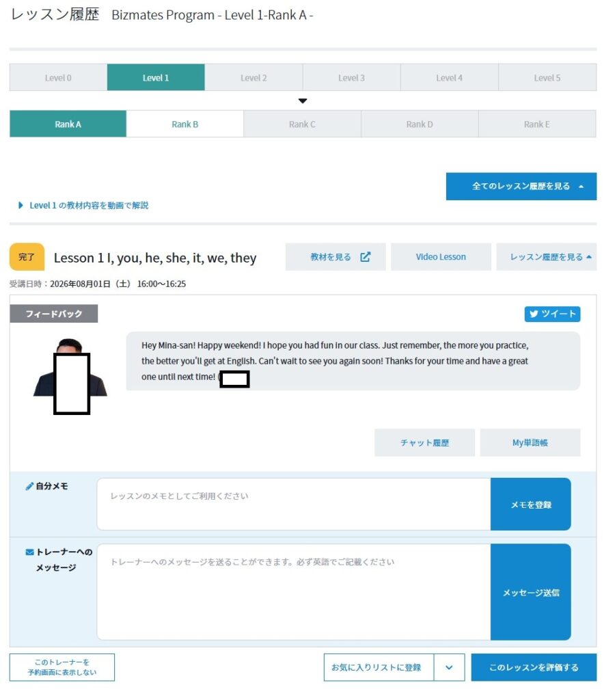Click the レッスン履歴 page heading
This screenshot has width=615, height=700.
point(55,14)
